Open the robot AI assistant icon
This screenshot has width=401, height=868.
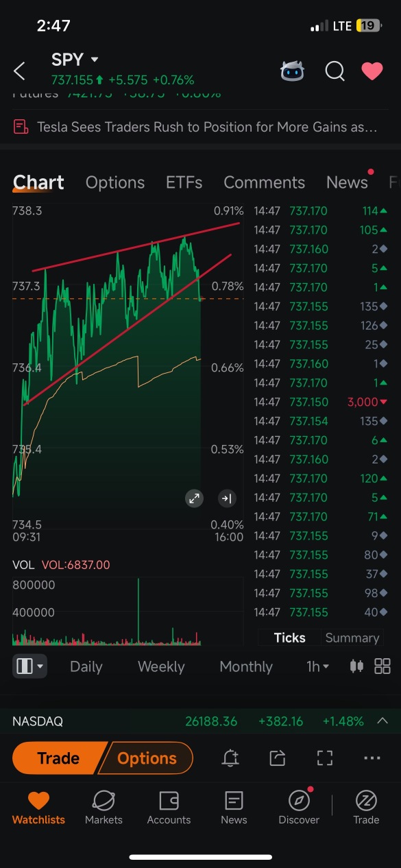point(293,71)
